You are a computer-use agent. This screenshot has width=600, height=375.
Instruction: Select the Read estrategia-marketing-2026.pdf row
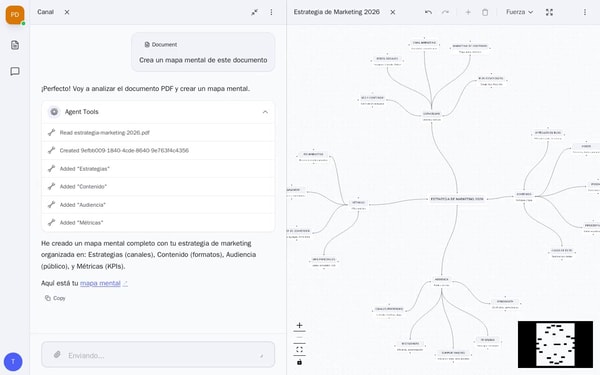(158, 133)
